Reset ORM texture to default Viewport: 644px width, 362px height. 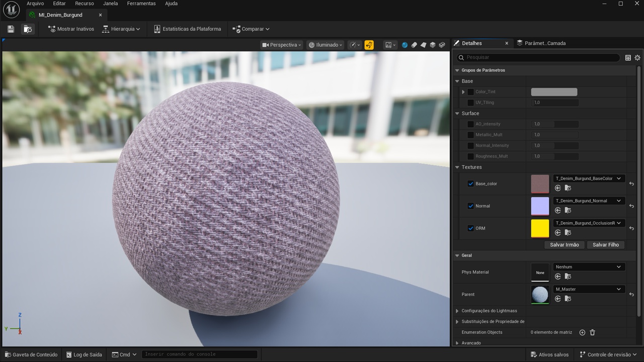631,228
